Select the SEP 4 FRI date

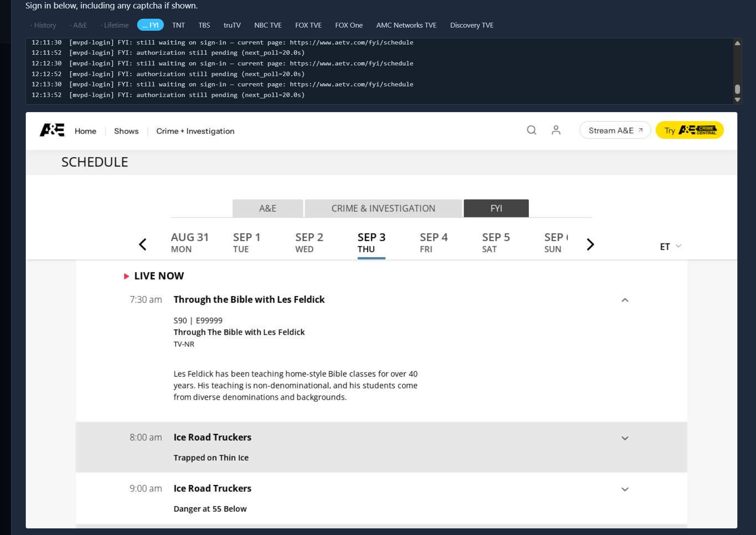point(434,243)
